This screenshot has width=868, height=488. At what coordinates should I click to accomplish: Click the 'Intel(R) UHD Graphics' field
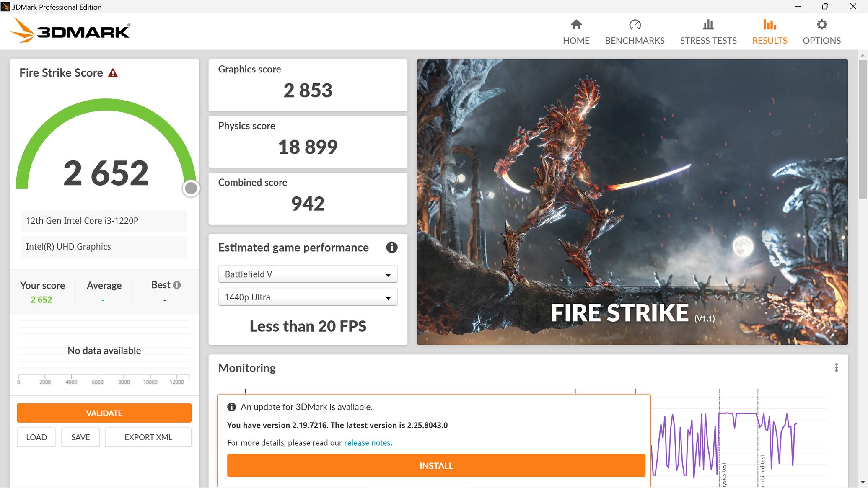point(104,247)
